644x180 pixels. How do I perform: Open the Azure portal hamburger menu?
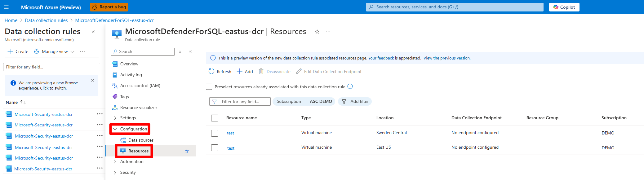(6, 7)
